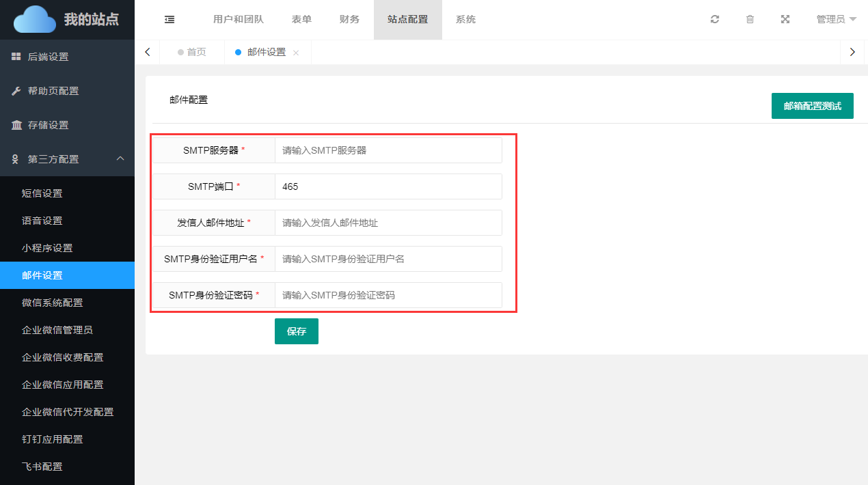The image size is (868, 485).
Task: Click the 保存 button
Action: click(296, 331)
